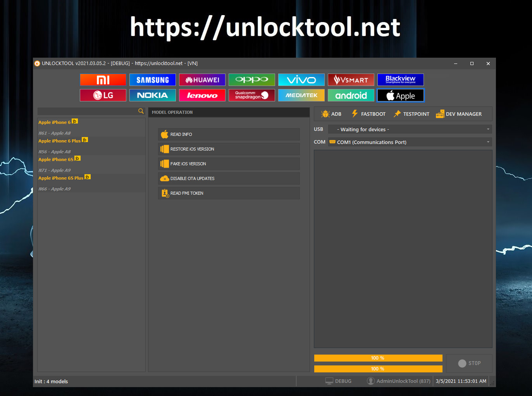Select the MediaTek tile
The height and width of the screenshot is (396, 532).
pos(301,95)
